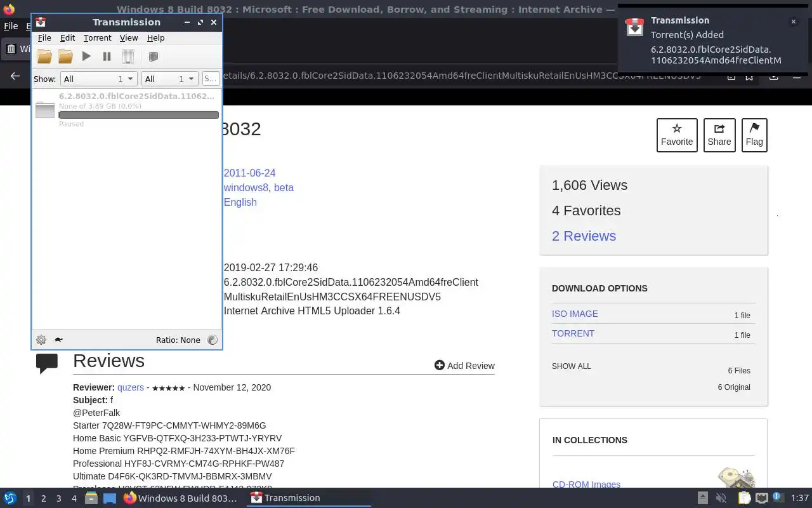Click the CD-ROM Images collection thumbnail

pyautogui.click(x=736, y=478)
